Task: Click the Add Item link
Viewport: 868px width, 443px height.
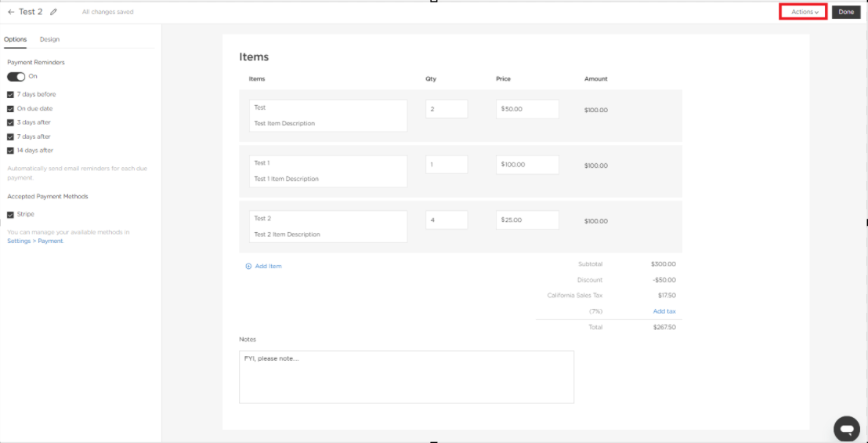Action: [269, 267]
